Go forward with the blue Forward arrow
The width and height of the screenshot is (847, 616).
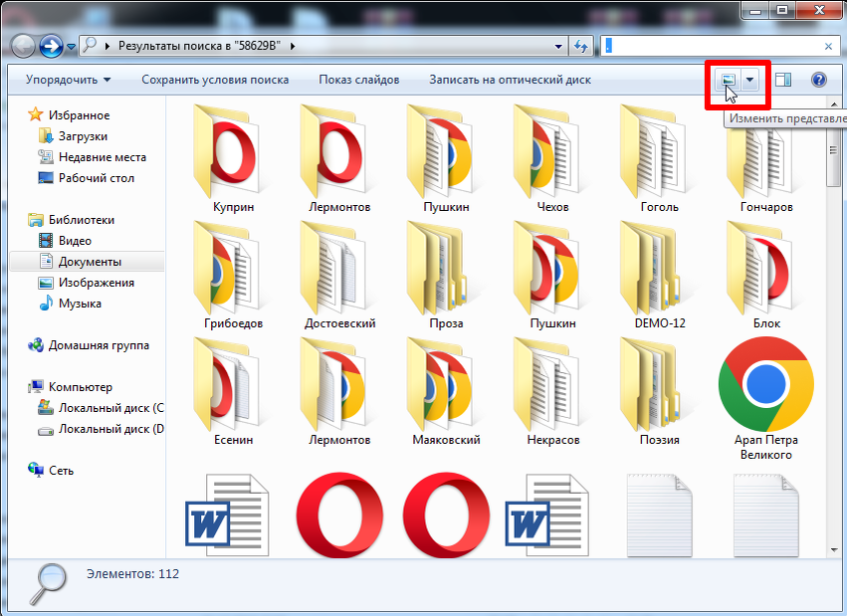pyautogui.click(x=52, y=47)
